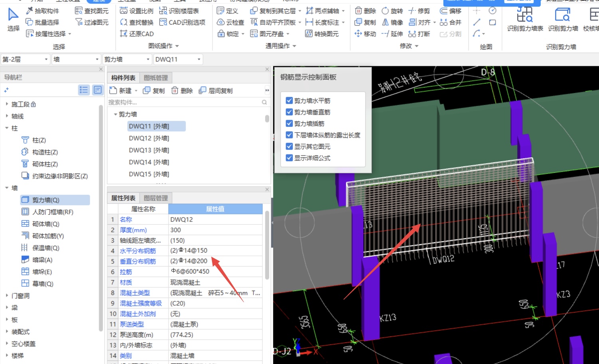Viewport: 599px width, 364px height.
Task: Expand the 轴线 tree node
Action: (x=7, y=116)
